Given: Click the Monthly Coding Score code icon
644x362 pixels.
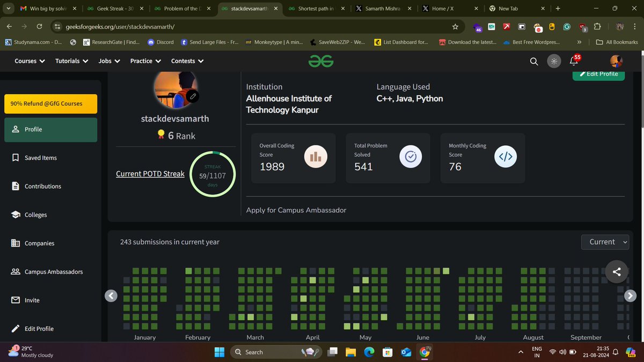Looking at the screenshot, I should 506,157.
